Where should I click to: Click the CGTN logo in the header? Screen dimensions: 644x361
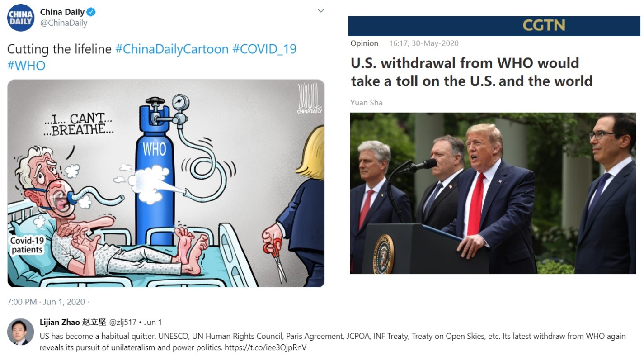[544, 25]
